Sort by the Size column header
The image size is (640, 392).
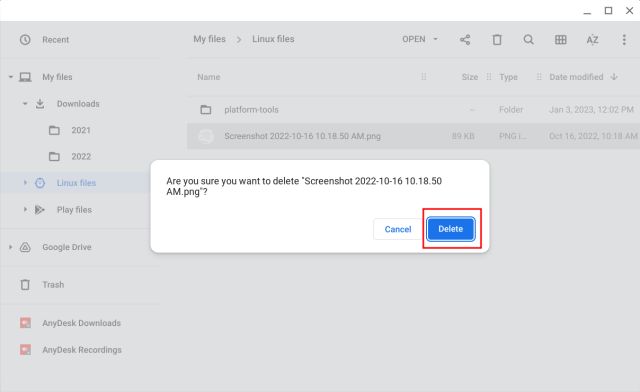tap(470, 77)
